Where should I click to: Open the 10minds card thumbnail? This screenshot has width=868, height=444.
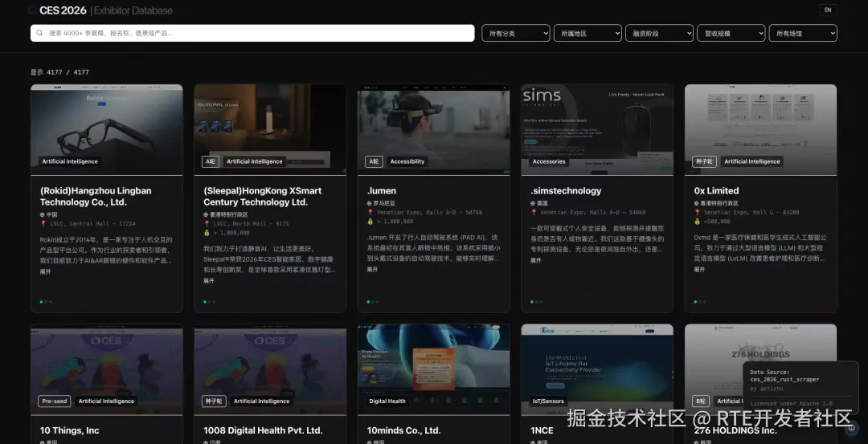pyautogui.click(x=433, y=369)
